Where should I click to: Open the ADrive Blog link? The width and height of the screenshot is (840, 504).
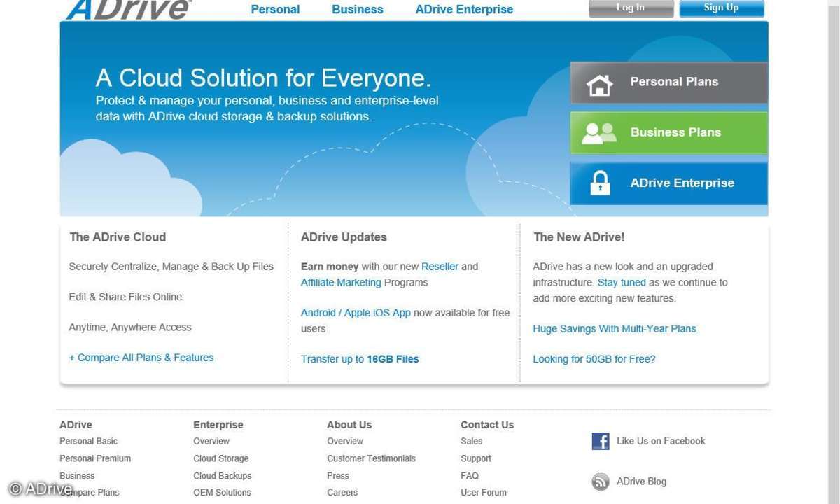[641, 482]
